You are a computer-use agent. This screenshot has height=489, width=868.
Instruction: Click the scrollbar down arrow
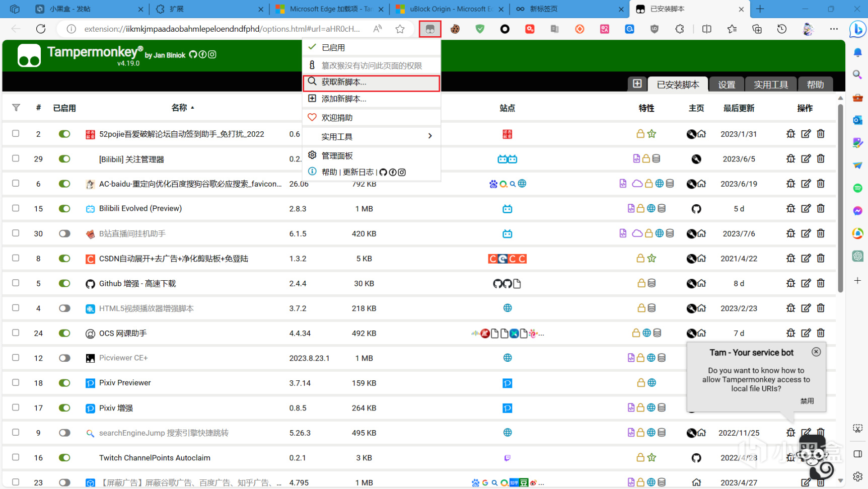[x=840, y=481]
